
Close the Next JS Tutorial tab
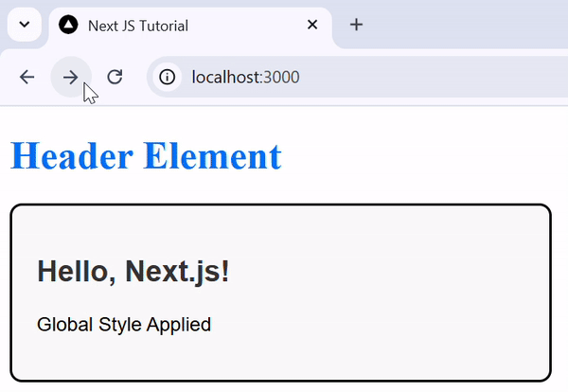pyautogui.click(x=312, y=25)
